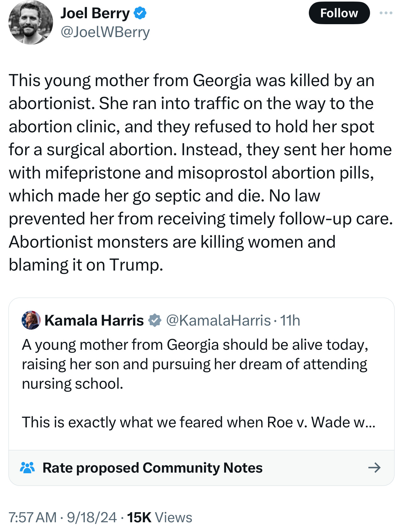The width and height of the screenshot is (403, 532).
Task: Click the Joel Berry display name
Action: [95, 13]
